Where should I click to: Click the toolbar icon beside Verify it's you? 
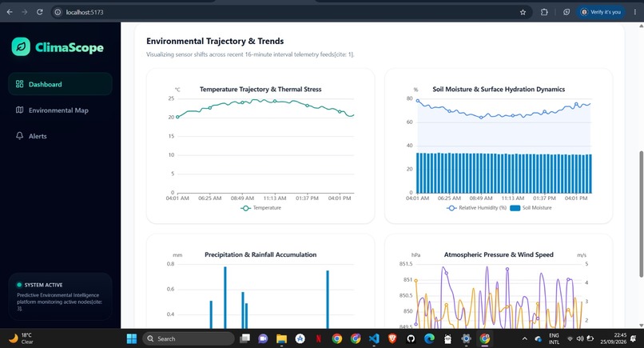pos(566,12)
